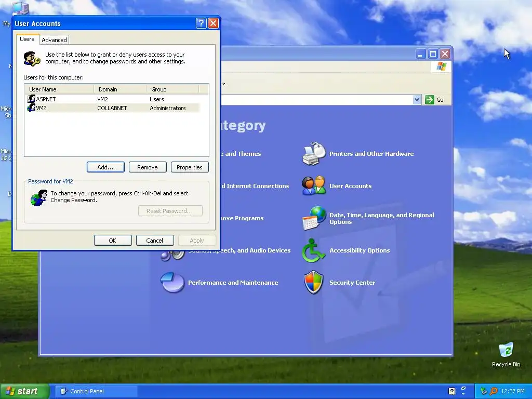The image size is (532, 399).
Task: Open Date, Time, Language globe icon
Action: pyautogui.click(x=314, y=218)
